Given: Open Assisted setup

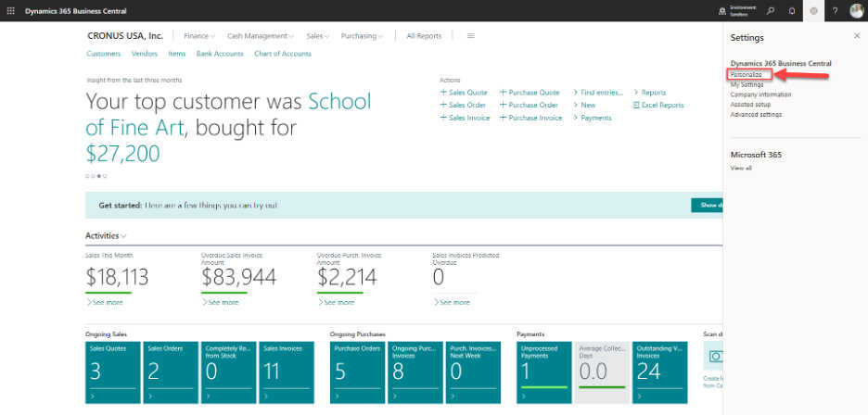Looking at the screenshot, I should 750,104.
